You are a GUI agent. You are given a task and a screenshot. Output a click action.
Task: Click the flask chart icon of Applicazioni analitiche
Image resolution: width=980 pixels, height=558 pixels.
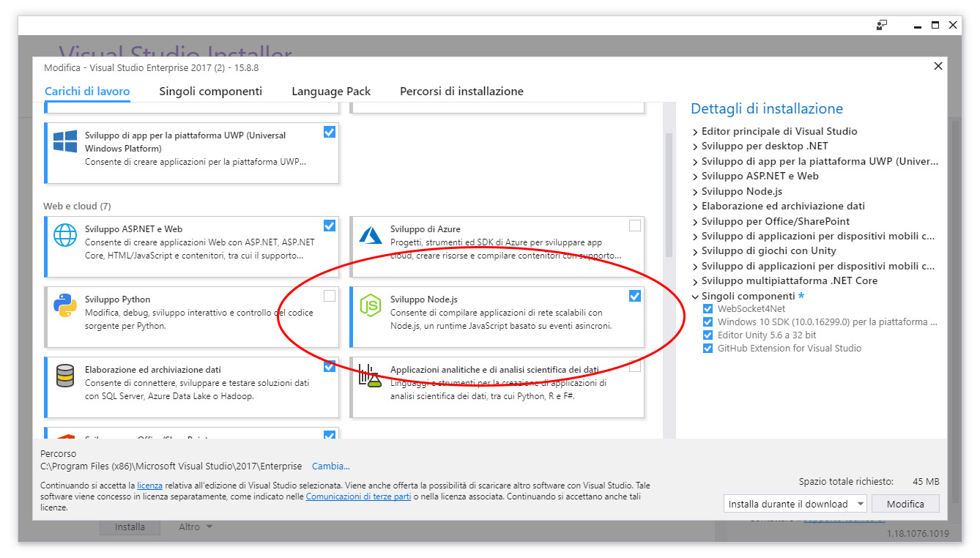371,376
